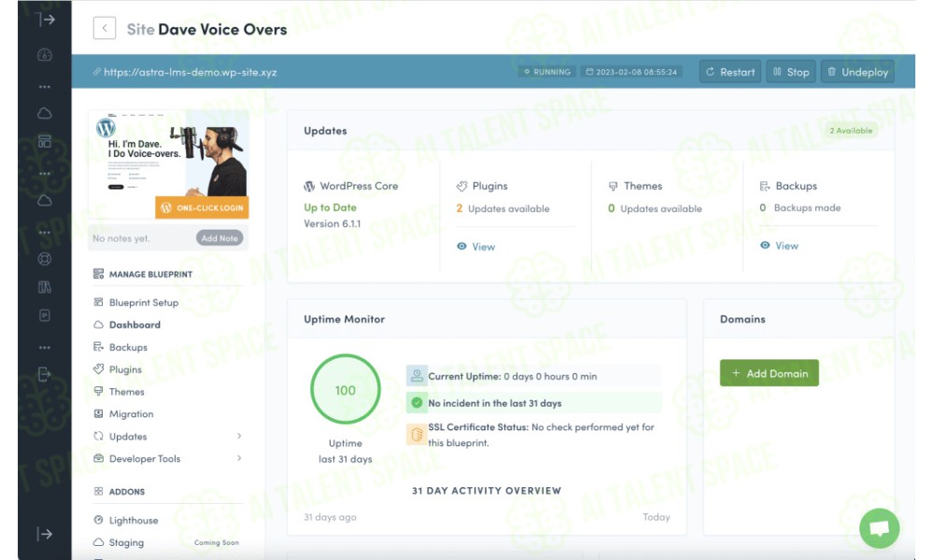Click the icon beside MANAGE BLUEPRINT heading
The width and height of the screenshot is (934, 560).
tap(98, 273)
